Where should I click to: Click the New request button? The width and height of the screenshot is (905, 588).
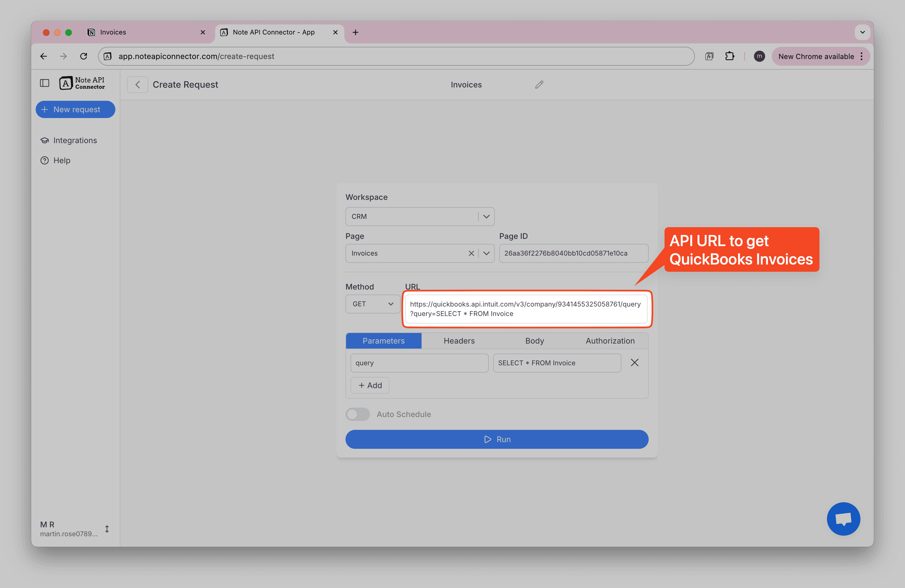[75, 109]
